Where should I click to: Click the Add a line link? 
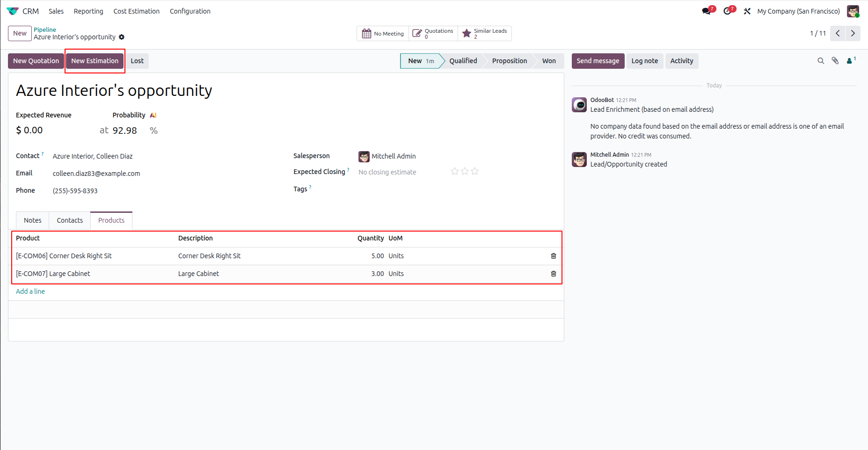30,291
